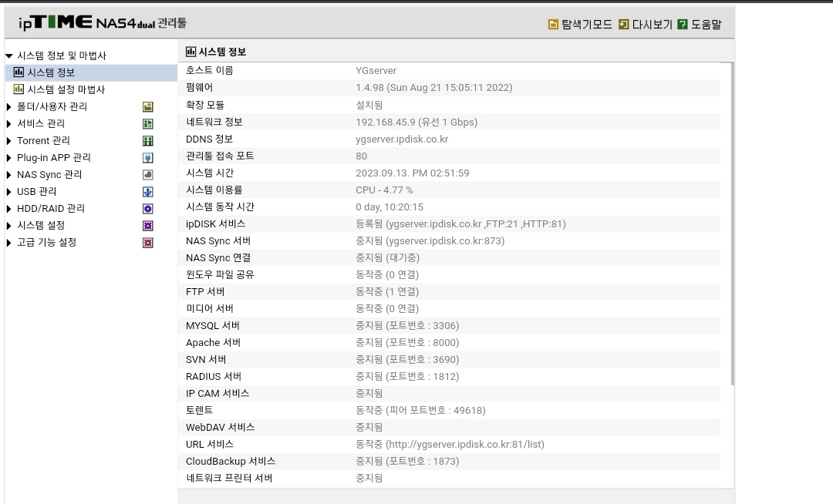Click RADIUS 서버 port 1812 value

[407, 377]
